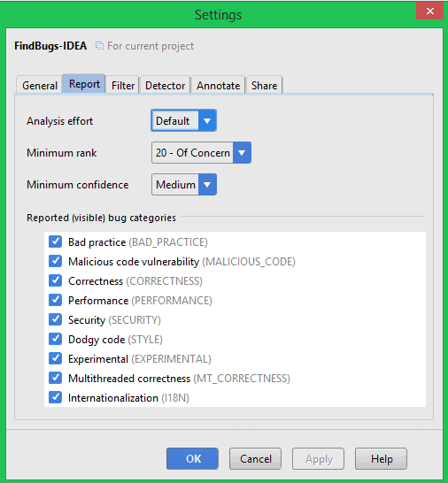Disable the Experimental category checkbox
Viewport: 448px width, 483px height.
point(55,358)
